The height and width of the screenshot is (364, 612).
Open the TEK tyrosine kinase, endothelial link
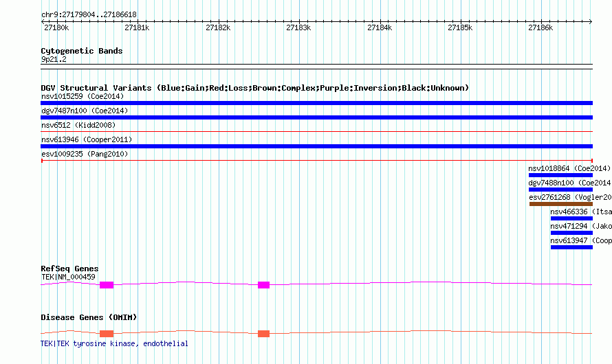point(114,343)
